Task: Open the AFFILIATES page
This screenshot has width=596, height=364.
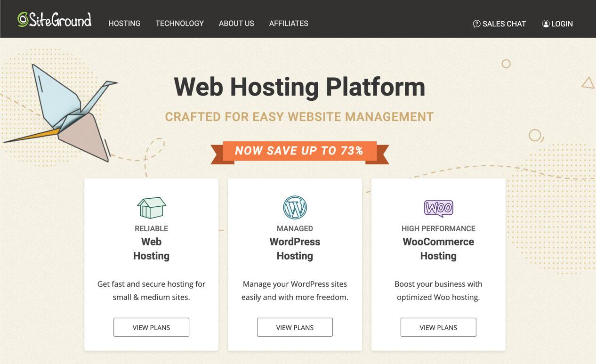Action: (x=289, y=23)
